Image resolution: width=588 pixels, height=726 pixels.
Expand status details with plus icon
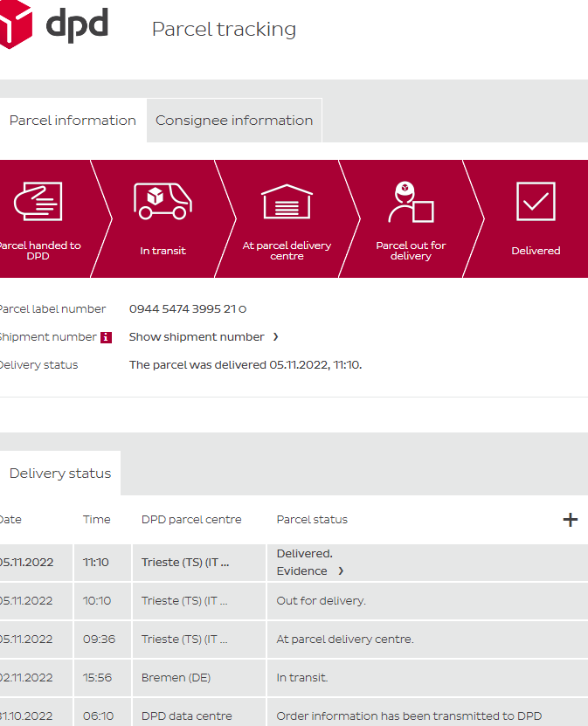click(x=570, y=520)
